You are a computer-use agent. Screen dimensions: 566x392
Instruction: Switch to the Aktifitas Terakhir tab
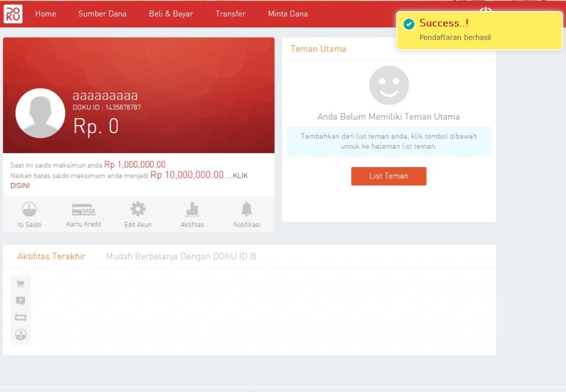click(x=51, y=257)
